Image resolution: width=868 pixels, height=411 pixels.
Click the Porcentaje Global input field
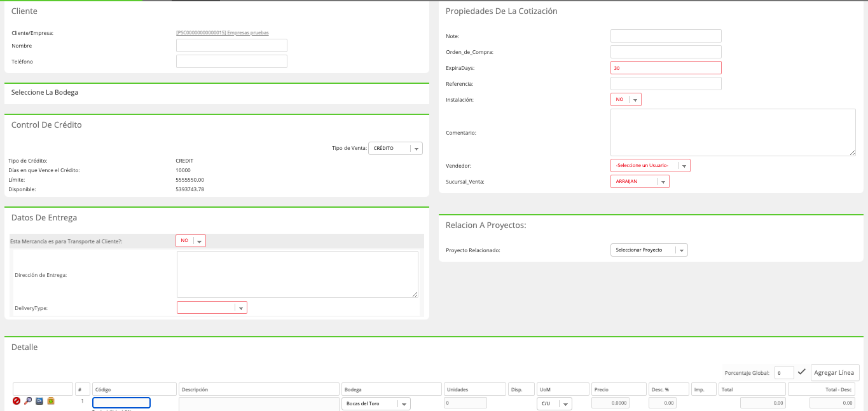click(x=784, y=373)
